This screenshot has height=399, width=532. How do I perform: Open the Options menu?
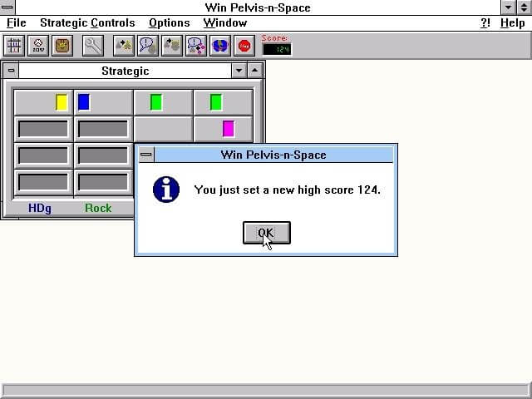tap(170, 22)
